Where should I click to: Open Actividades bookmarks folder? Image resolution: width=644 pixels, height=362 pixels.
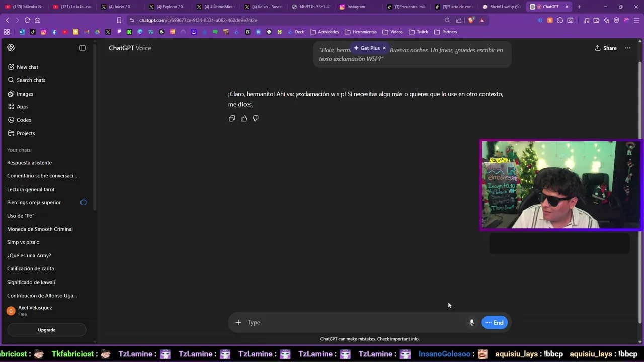click(325, 32)
